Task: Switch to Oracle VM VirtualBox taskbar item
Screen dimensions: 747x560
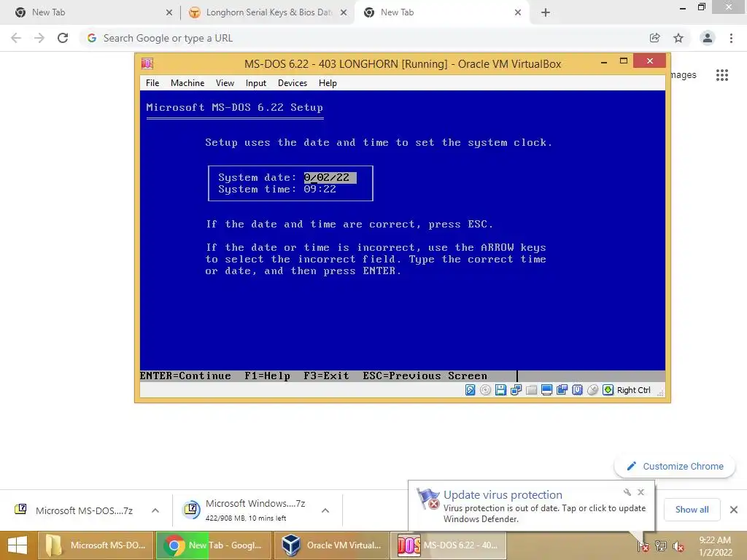Action: pos(331,545)
